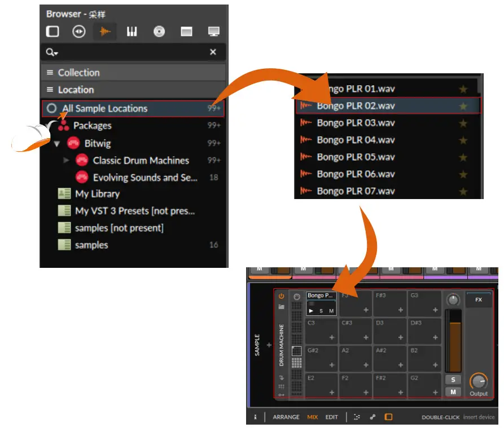
Task: Click the presets filter icon next to devices
Action: click(x=79, y=32)
